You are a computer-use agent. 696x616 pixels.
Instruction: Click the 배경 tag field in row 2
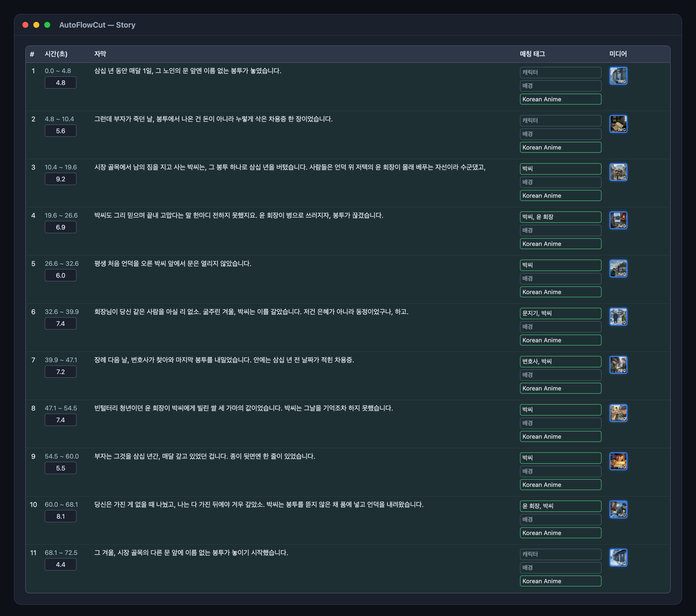(560, 134)
